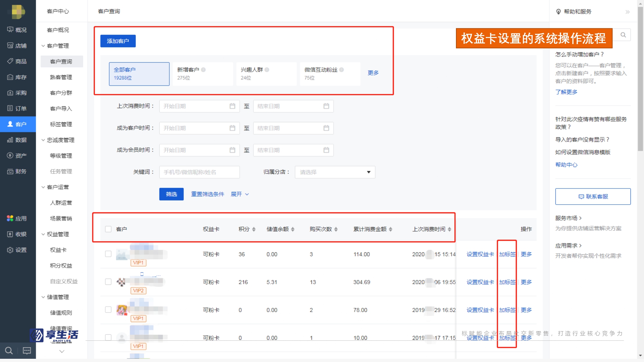Open calendar for 成为会员时间 end date
This screenshot has width=644, height=362.
tap(326, 150)
